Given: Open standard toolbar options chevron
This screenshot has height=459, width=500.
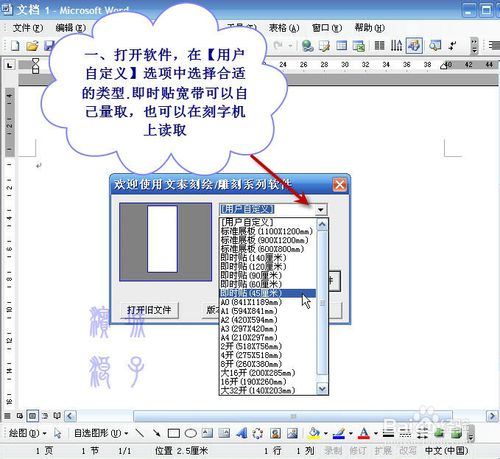Looking at the screenshot, I should (474, 46).
